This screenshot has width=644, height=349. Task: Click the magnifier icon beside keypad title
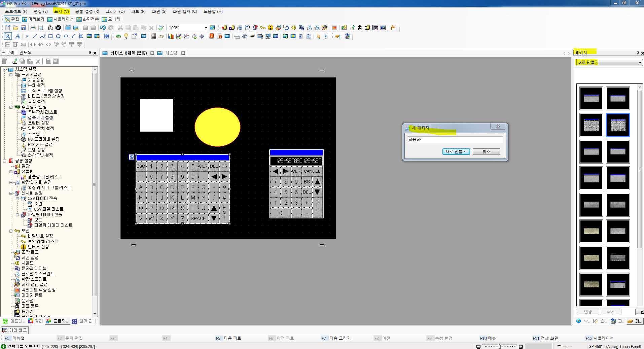tap(132, 157)
